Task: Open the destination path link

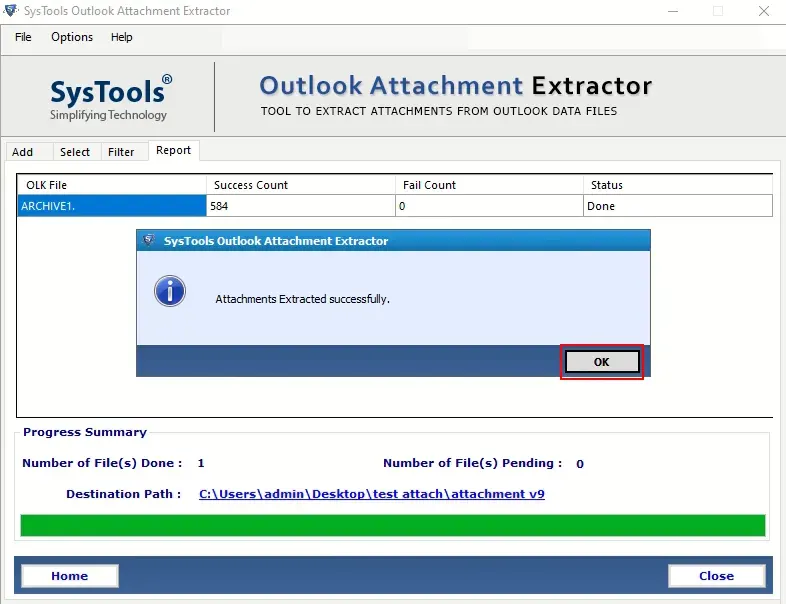Action: click(x=372, y=494)
